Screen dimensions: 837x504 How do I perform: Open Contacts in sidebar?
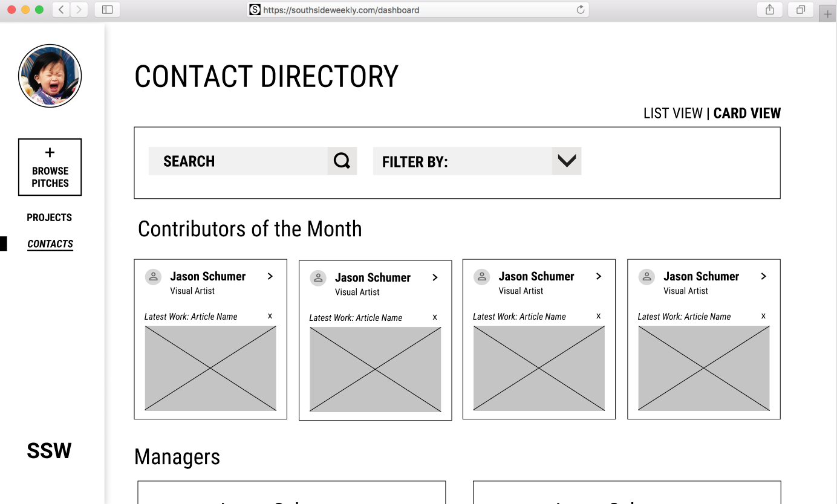pyautogui.click(x=50, y=244)
